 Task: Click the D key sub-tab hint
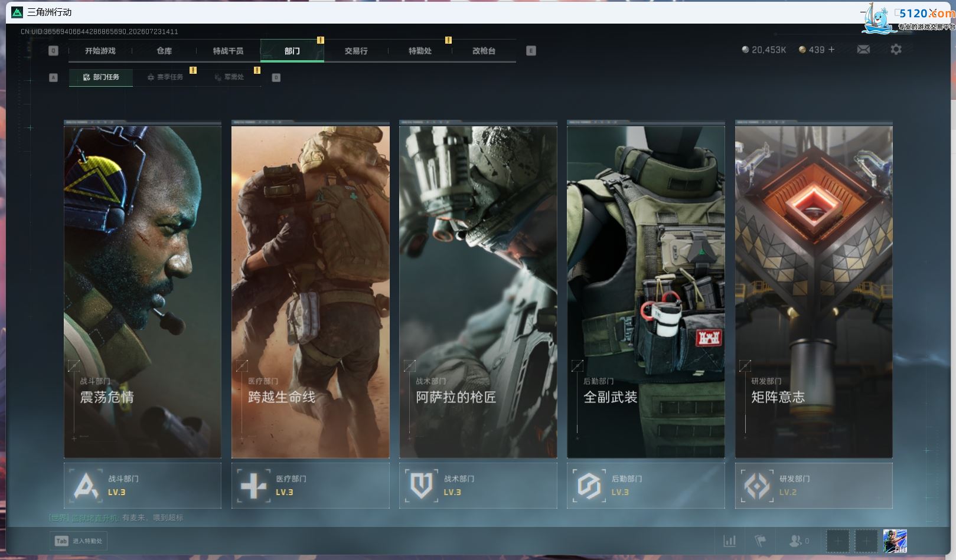point(276,77)
